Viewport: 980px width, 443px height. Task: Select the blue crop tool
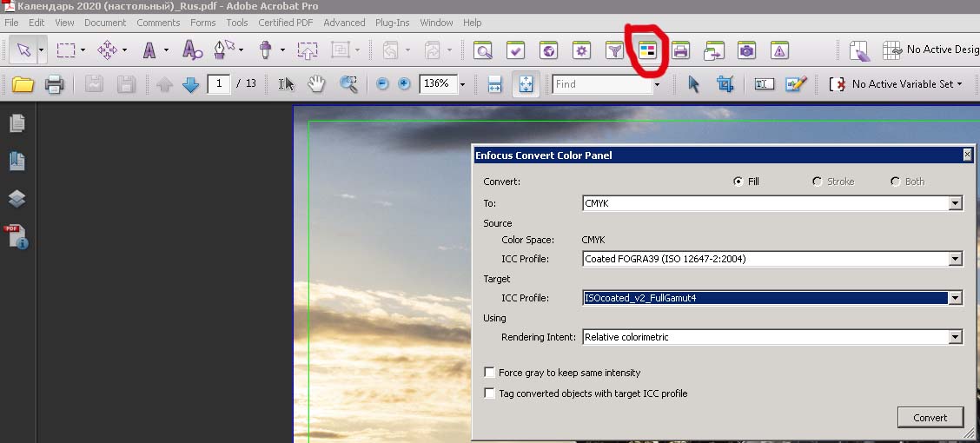click(x=725, y=83)
